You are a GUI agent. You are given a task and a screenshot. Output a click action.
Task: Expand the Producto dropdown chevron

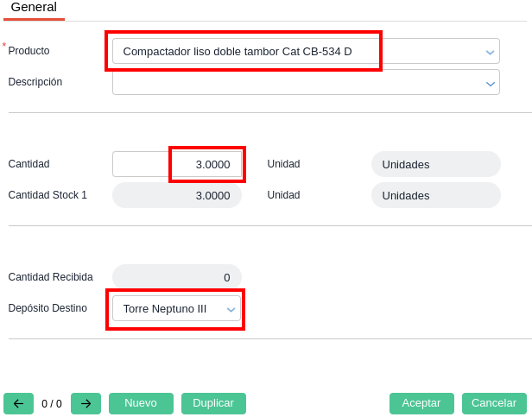pyautogui.click(x=490, y=52)
